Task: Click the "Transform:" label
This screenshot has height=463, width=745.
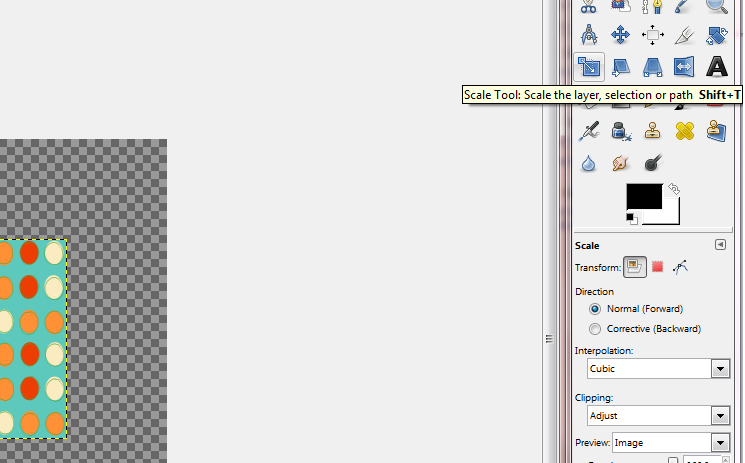Action: (x=598, y=268)
